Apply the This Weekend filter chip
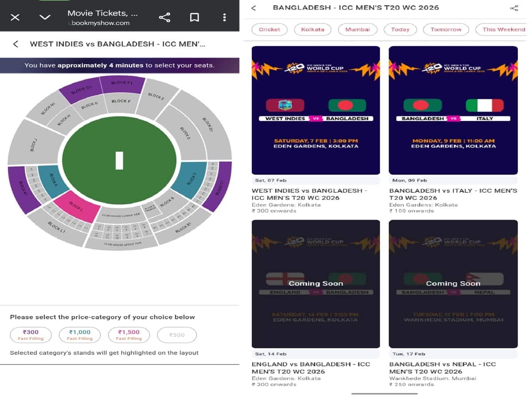Image resolution: width=532 pixels, height=399 pixels. (503, 30)
